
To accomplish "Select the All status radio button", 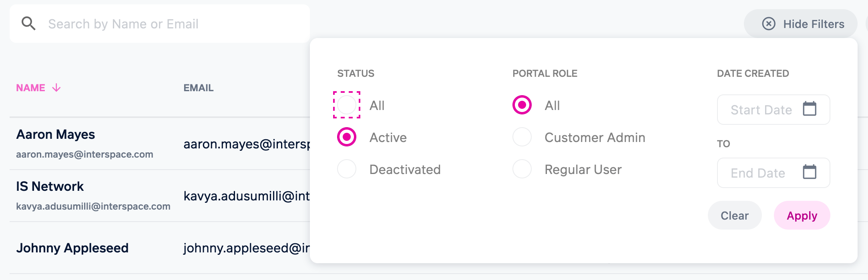I will (347, 105).
